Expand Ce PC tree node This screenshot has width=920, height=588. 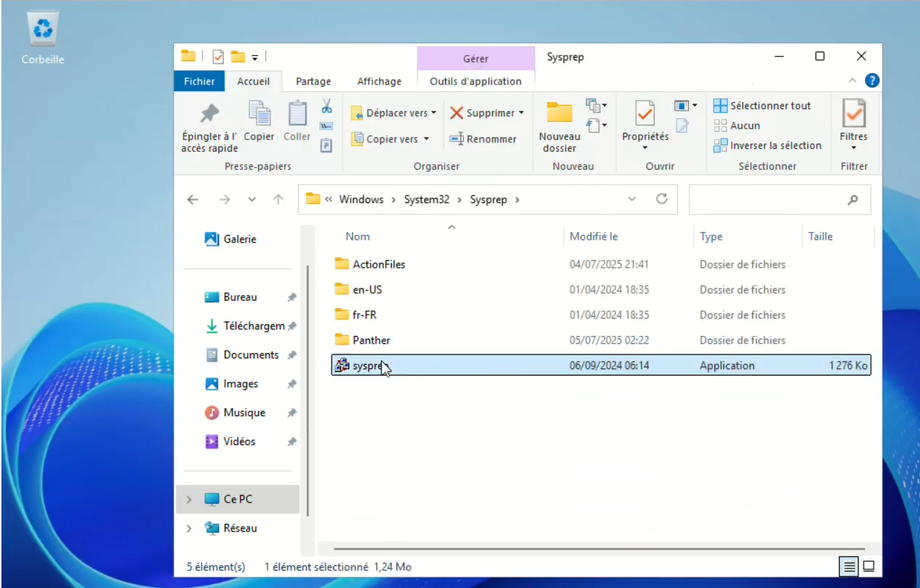[189, 499]
